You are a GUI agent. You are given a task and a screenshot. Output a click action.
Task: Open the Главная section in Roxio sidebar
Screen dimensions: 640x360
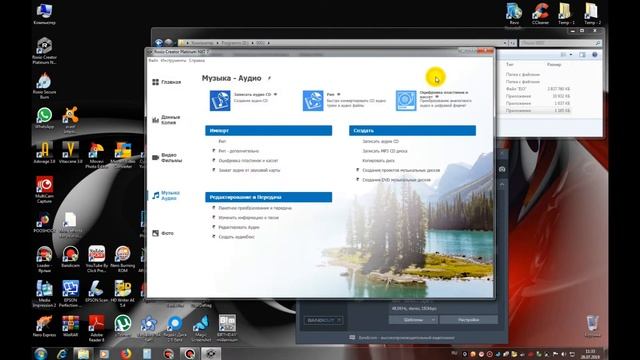coord(167,82)
